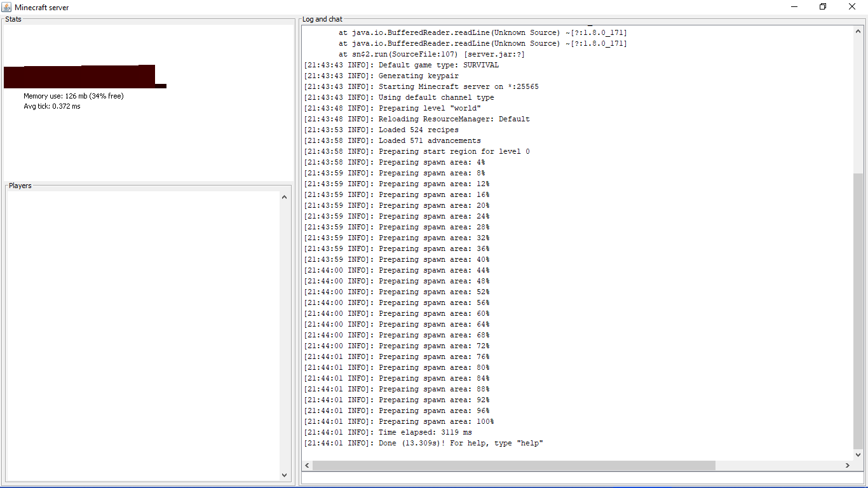The height and width of the screenshot is (488, 868).
Task: Click the Players list scroll down arrow
Action: [x=284, y=475]
